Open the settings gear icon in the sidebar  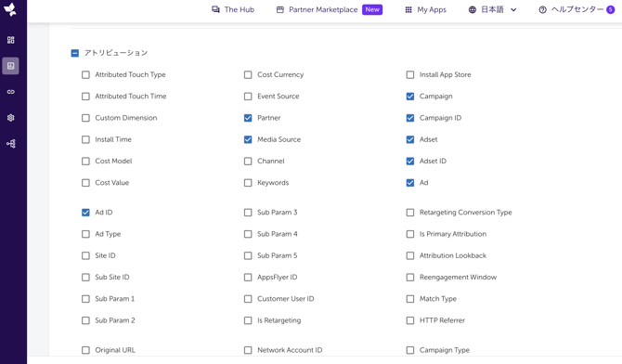[11, 118]
